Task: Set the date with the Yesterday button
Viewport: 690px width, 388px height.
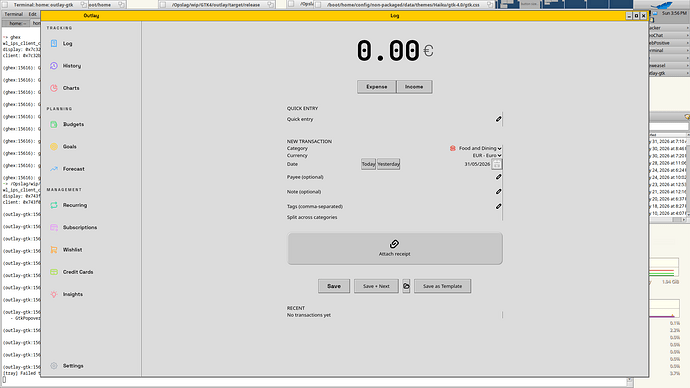Action: pos(389,165)
